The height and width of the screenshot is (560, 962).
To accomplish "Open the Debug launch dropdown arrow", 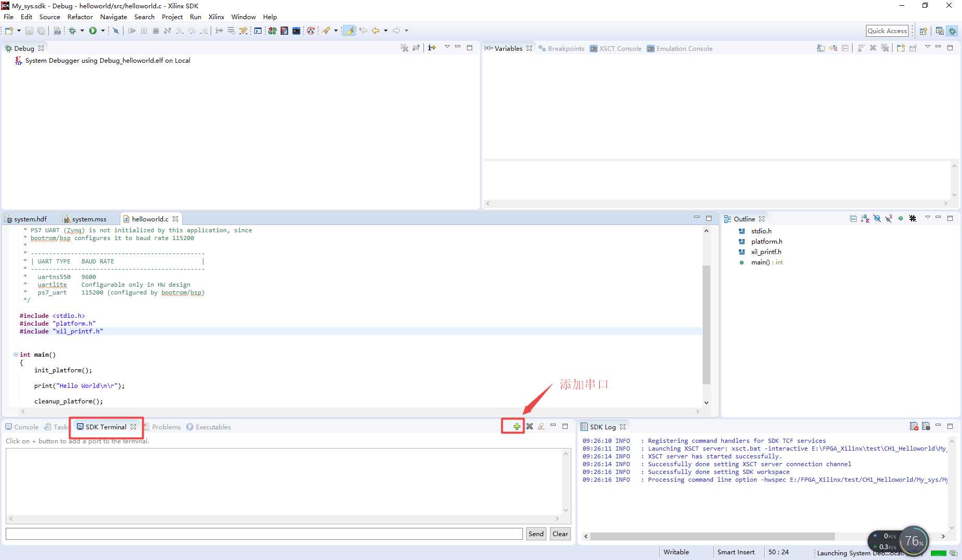I will coord(82,31).
